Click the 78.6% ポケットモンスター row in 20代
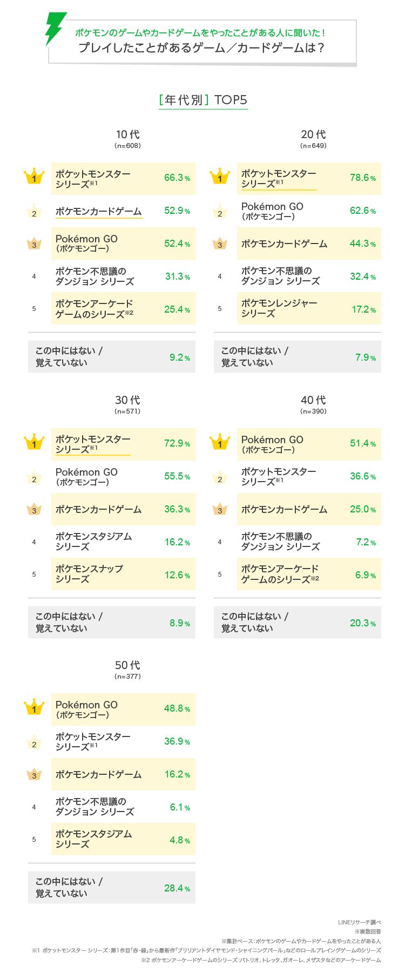This screenshot has width=405, height=980. tap(309, 178)
